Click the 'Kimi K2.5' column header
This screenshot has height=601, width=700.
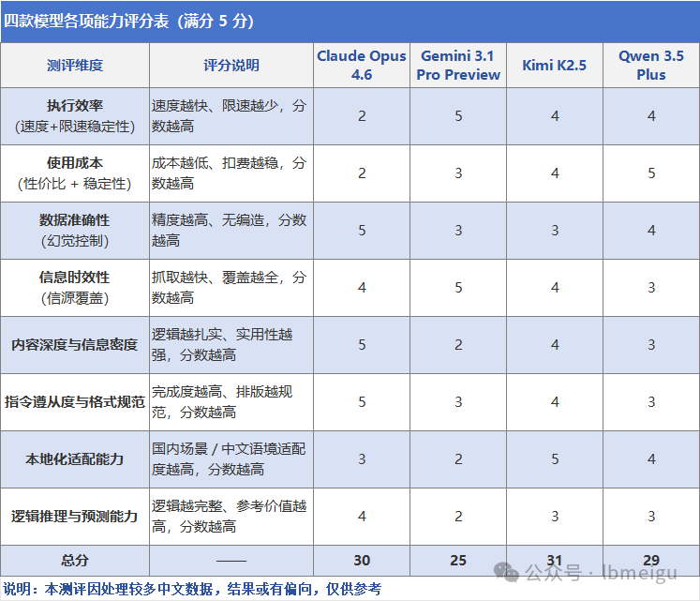pos(555,66)
